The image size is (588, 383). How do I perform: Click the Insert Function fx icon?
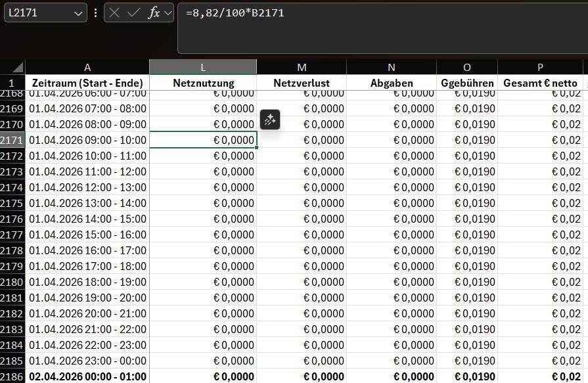click(154, 12)
